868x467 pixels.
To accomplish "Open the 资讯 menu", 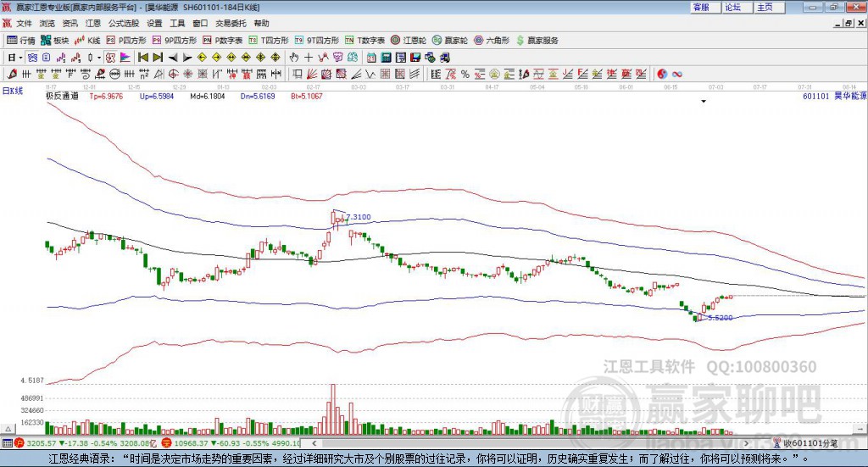I will pyautogui.click(x=70, y=23).
